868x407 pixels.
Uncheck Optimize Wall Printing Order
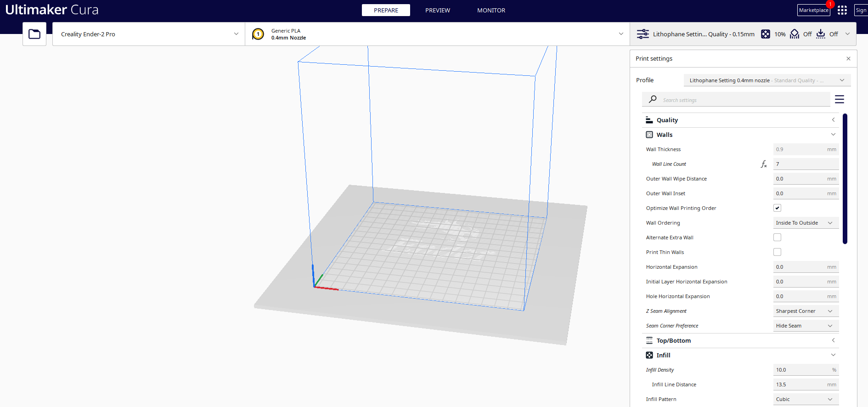[777, 208]
